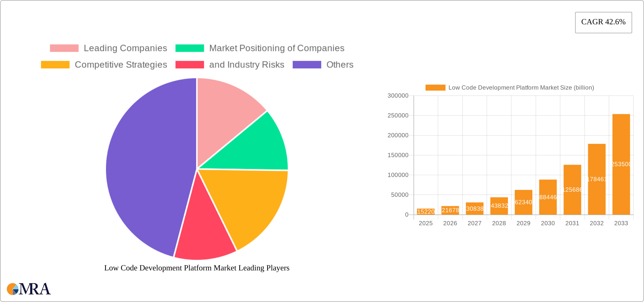
Task: Toggle the red Industry Risks legend swatch
Action: (190, 65)
